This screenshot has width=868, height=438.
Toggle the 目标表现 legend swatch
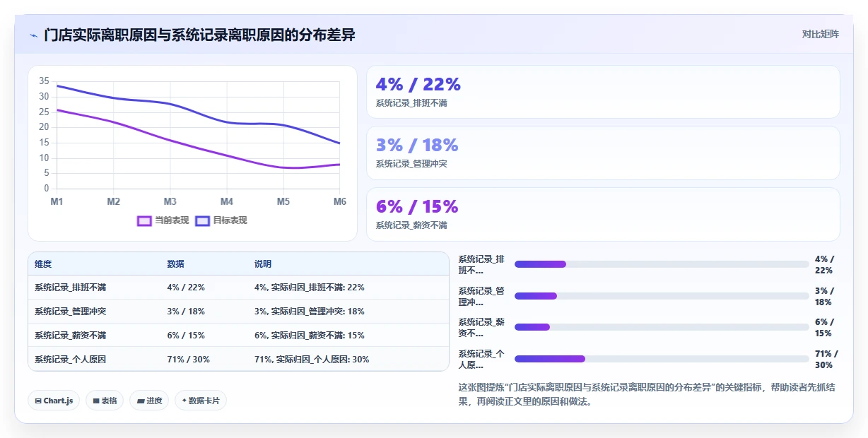click(x=202, y=220)
